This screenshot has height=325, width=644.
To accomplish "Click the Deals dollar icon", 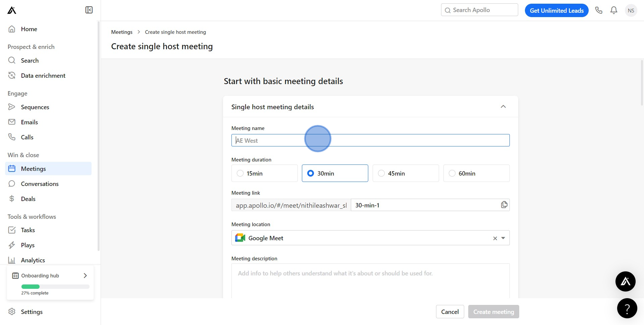I will [x=12, y=199].
